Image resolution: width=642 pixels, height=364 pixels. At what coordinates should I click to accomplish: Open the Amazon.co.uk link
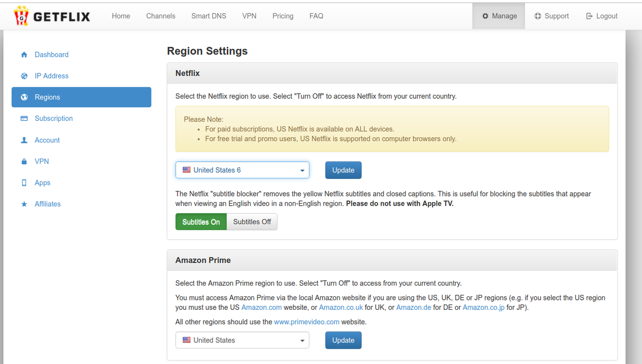(x=341, y=307)
